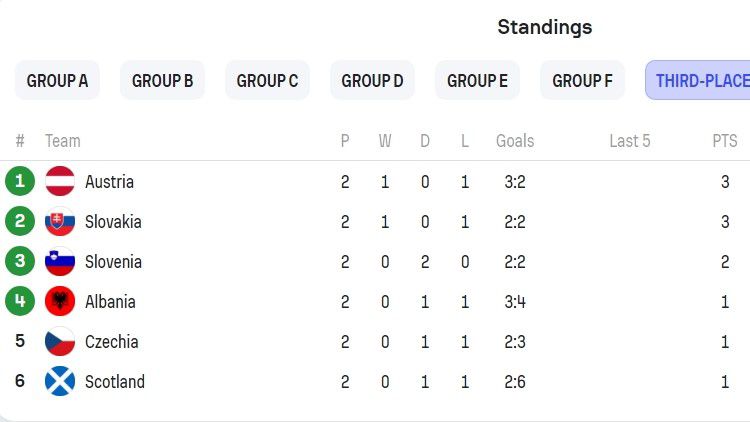Switch to the Group A tab
This screenshot has height=422, width=750.
pyautogui.click(x=57, y=80)
